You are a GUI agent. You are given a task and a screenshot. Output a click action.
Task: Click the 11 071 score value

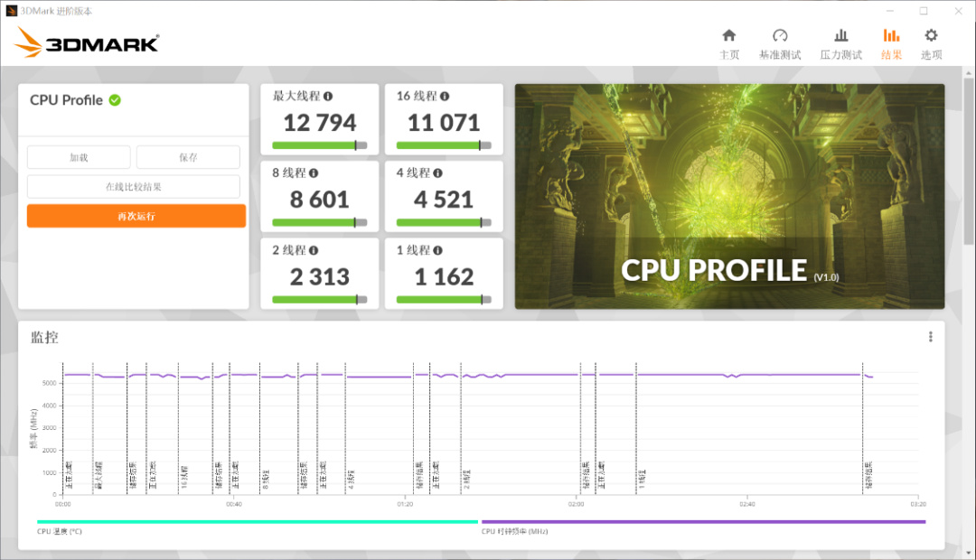[x=444, y=123]
